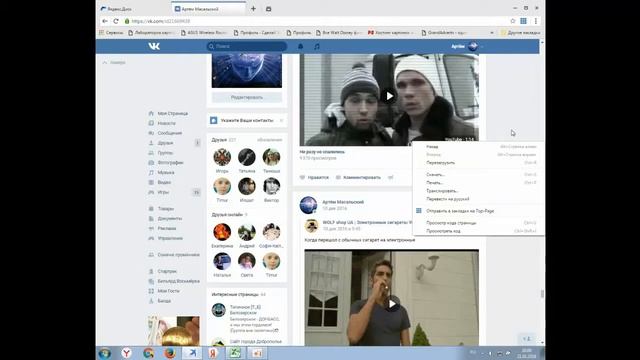Open the ASUS Wireless Router bookmark
The image size is (640, 360).
(x=204, y=33)
